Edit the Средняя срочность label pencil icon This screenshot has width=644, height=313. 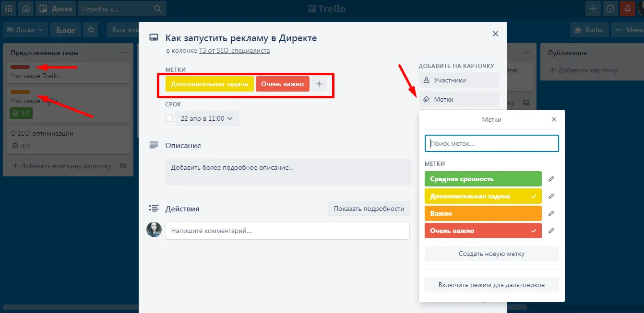coord(551,179)
